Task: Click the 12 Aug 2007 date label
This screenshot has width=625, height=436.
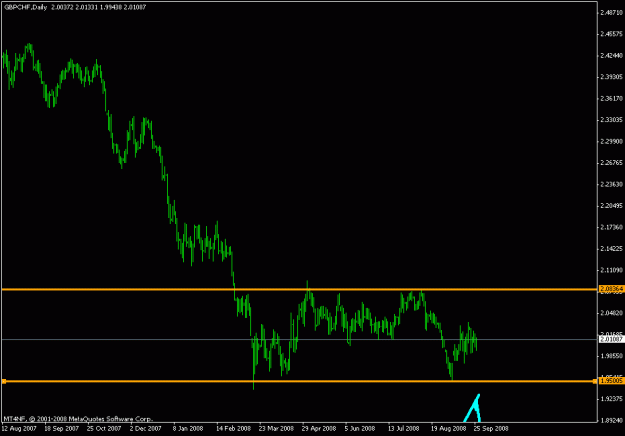Action: point(19,429)
